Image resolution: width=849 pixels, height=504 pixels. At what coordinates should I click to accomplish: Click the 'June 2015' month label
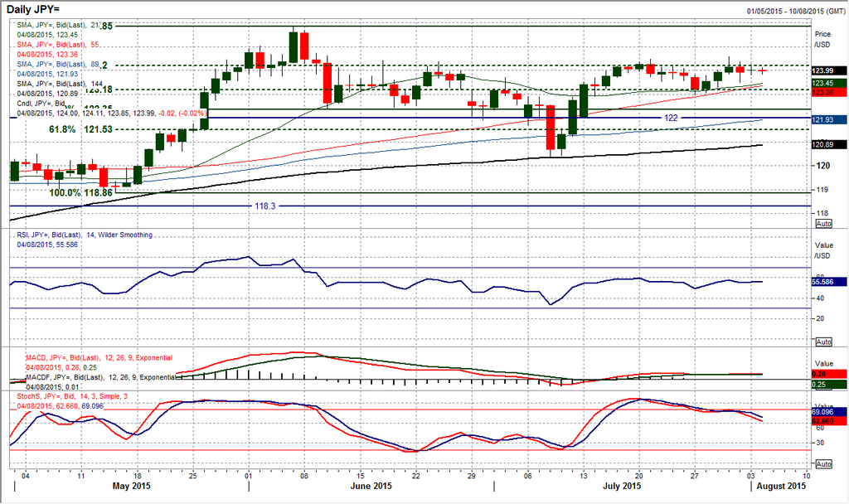coord(371,486)
